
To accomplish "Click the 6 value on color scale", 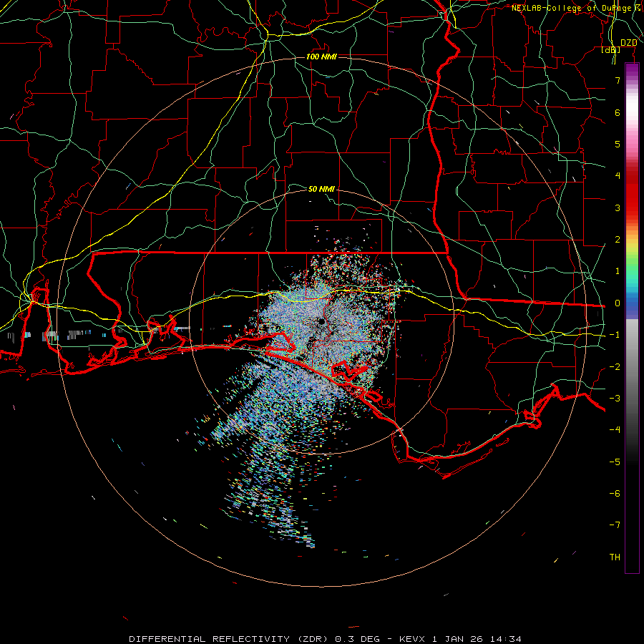I will [x=618, y=112].
